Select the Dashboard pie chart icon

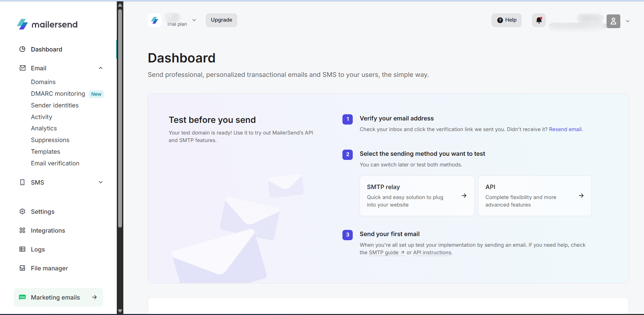click(x=22, y=49)
